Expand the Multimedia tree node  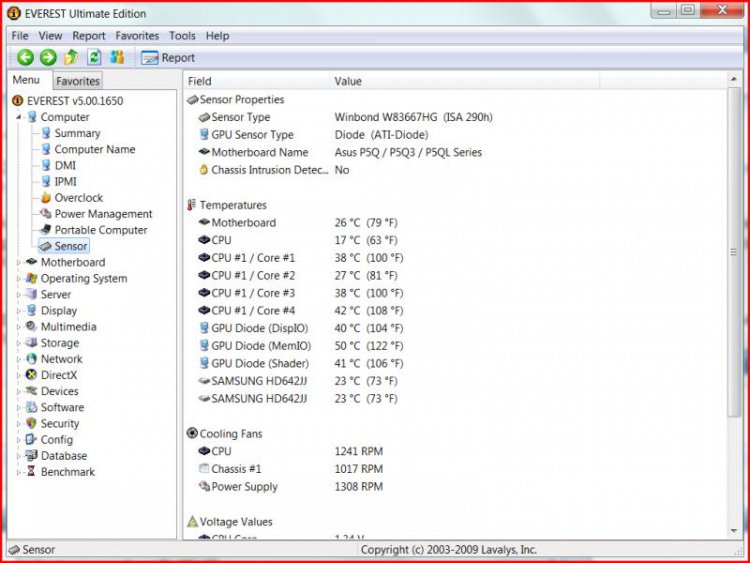pyautogui.click(x=19, y=327)
